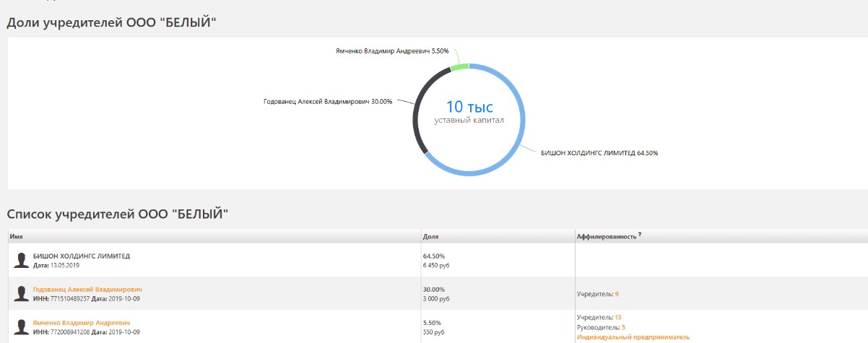This screenshot has width=868, height=343.
Task: Click the avatar icon beside Ямченко Владимир Андреевич
Action: 22,326
